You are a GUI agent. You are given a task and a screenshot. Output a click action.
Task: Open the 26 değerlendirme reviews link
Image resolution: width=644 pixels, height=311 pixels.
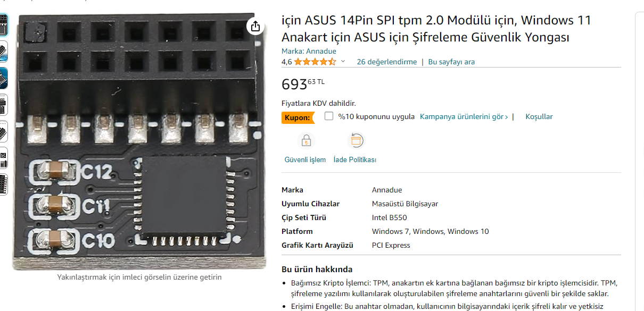tap(386, 62)
